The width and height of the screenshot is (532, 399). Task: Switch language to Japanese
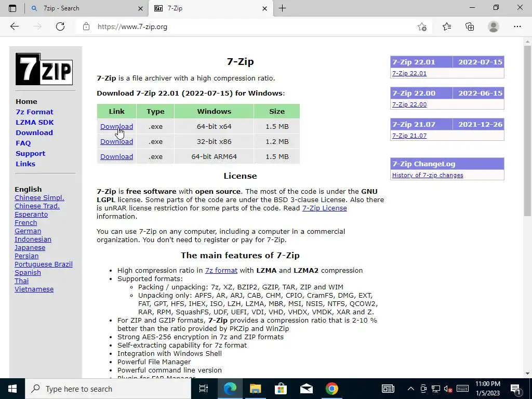[x=30, y=248]
